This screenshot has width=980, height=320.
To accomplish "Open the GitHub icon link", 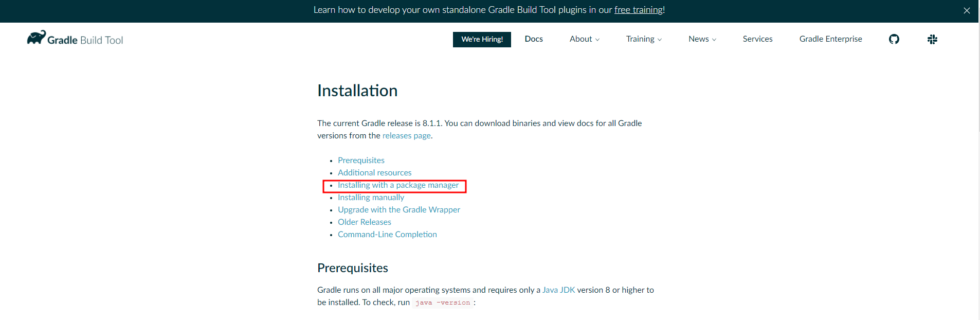I will pos(894,39).
